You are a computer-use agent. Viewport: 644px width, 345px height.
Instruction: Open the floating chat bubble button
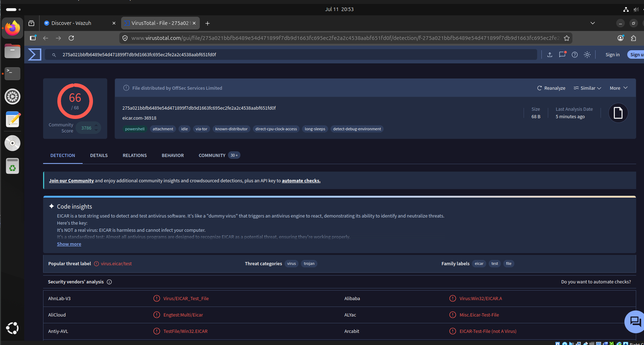635,322
